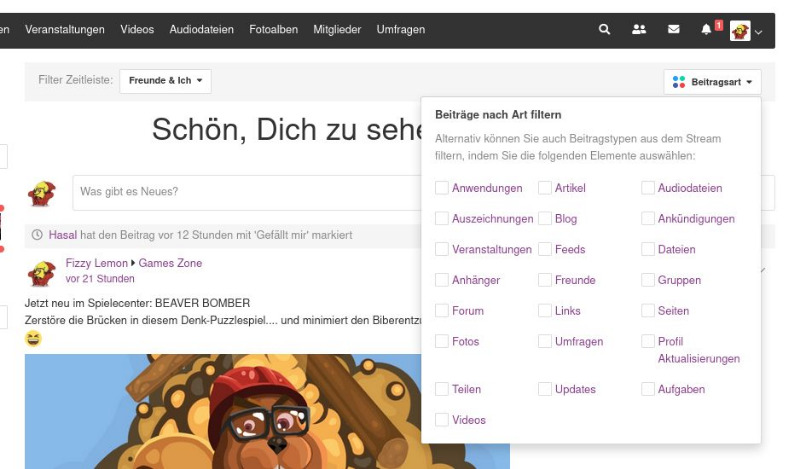This screenshot has width=800, height=469.
Task: Click Fizzy Lemon's post avatar
Action: (42, 272)
